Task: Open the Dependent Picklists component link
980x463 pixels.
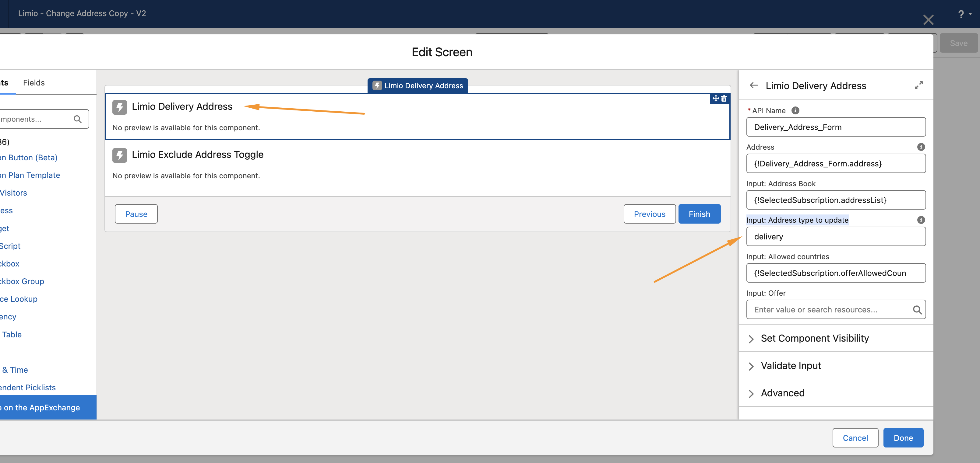Action: point(28,387)
